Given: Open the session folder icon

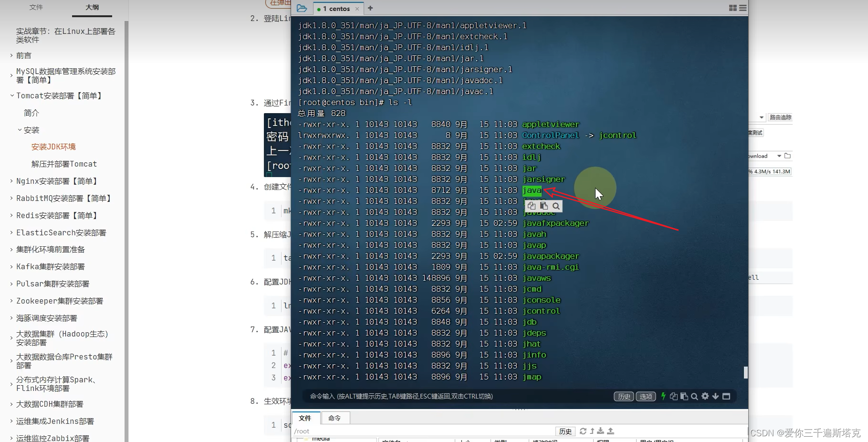Looking at the screenshot, I should click(302, 8).
